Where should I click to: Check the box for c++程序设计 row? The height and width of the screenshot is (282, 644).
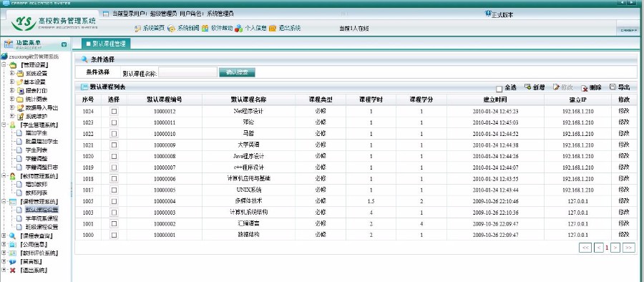point(114,167)
